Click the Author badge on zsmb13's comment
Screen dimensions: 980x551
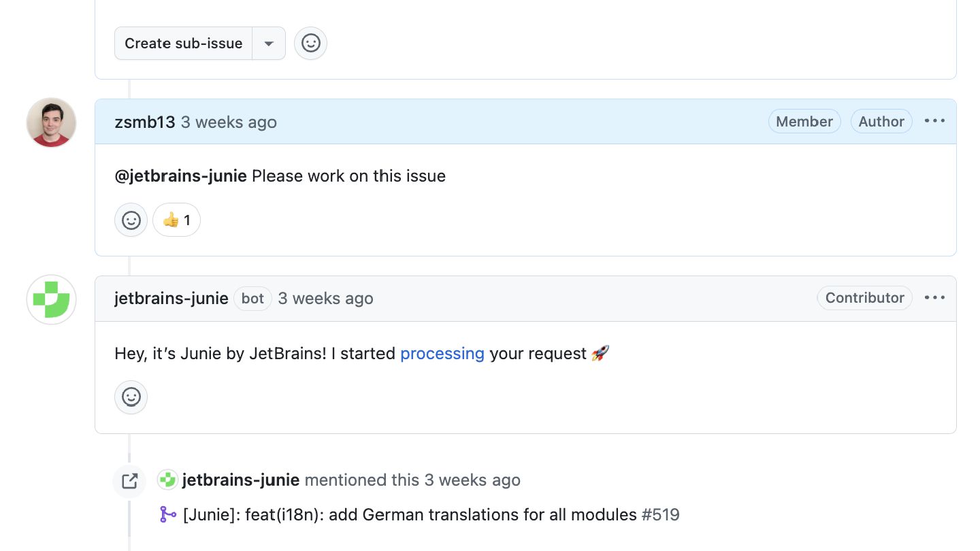881,122
